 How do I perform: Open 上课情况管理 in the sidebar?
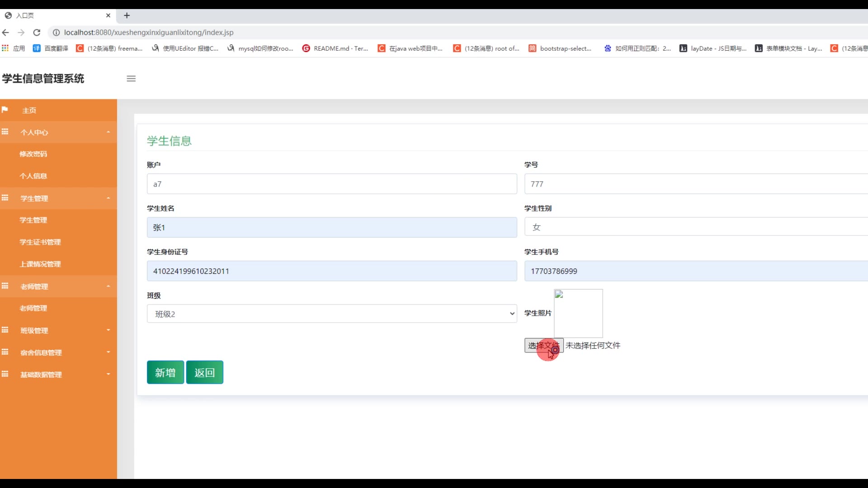point(40,264)
